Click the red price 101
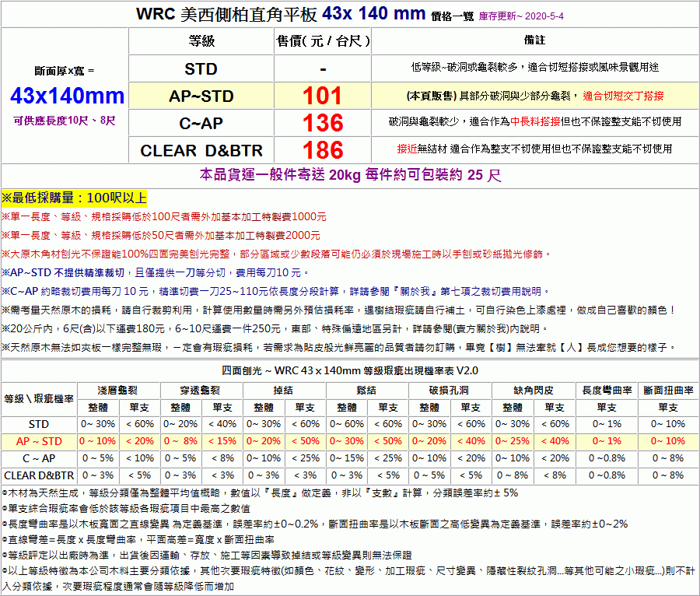This screenshot has width=700, height=596. click(322, 96)
